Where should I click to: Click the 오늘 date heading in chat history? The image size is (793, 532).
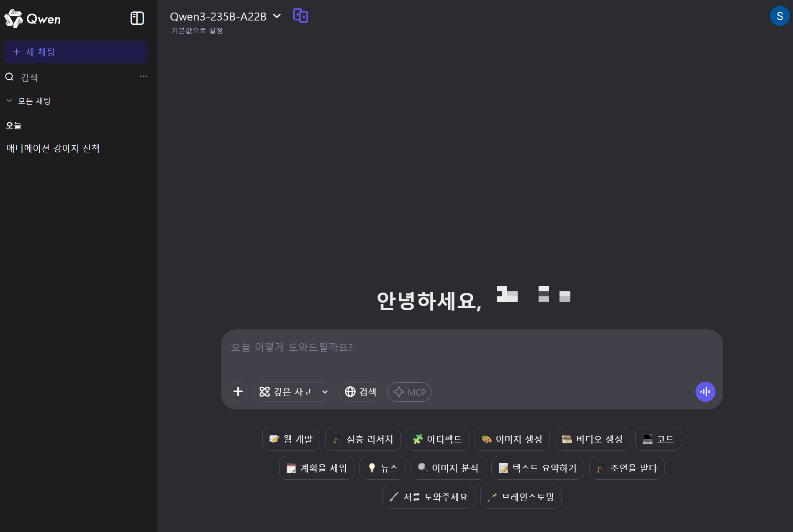14,125
